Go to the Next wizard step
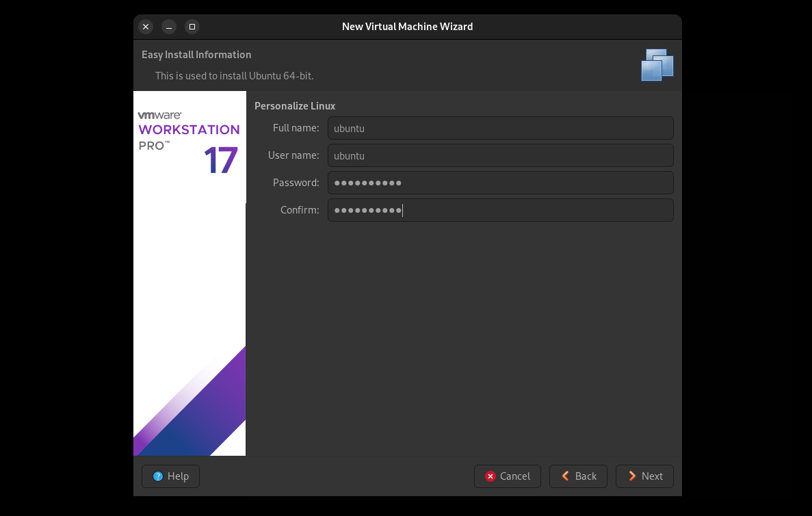Screen dimensions: 812x516 pos(644,476)
